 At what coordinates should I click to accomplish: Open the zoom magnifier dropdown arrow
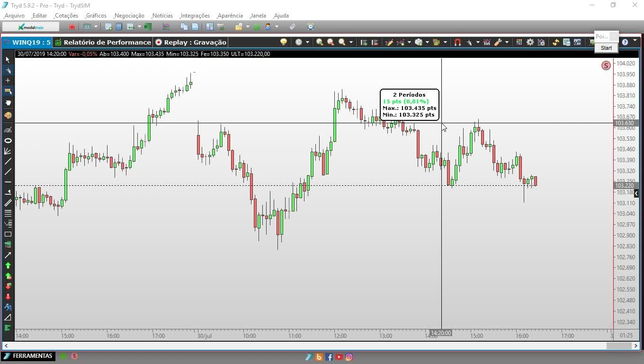tap(351, 42)
